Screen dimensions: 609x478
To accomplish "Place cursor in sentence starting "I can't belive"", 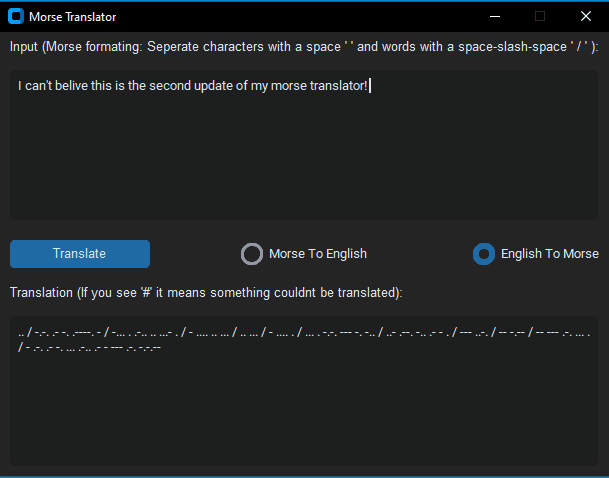I will (x=193, y=86).
